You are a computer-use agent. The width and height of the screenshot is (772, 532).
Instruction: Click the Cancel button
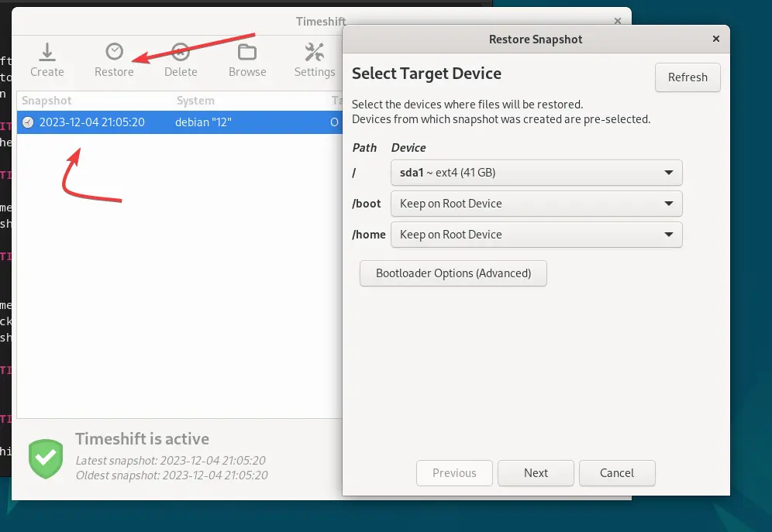617,473
